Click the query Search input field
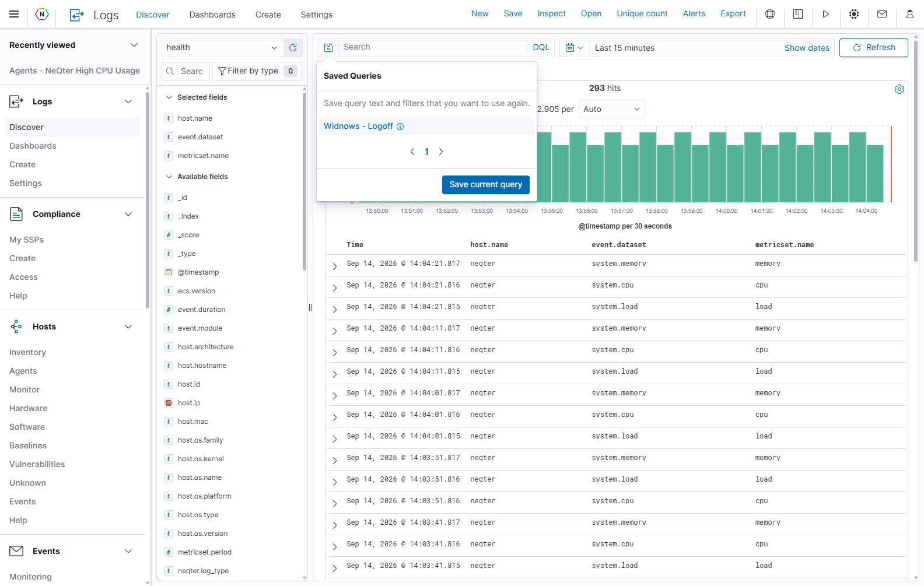 coord(433,47)
